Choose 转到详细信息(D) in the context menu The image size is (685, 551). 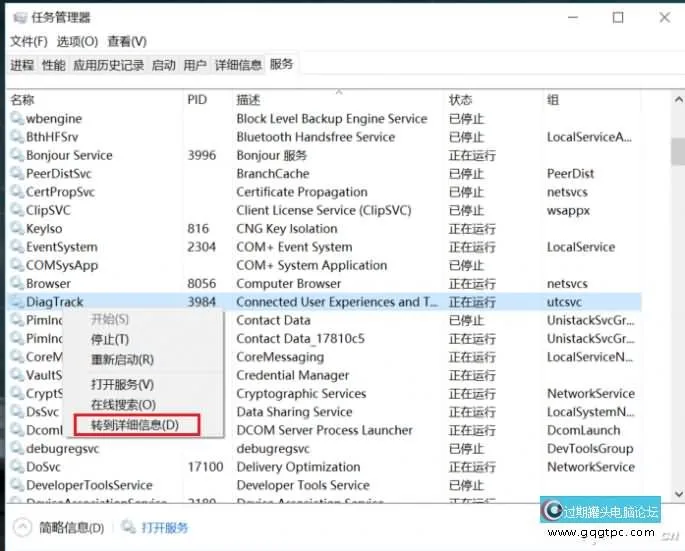click(x=135, y=425)
